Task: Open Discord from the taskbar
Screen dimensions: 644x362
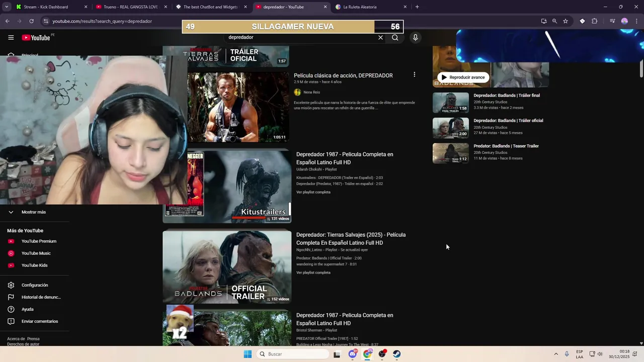Action: pyautogui.click(x=353, y=354)
